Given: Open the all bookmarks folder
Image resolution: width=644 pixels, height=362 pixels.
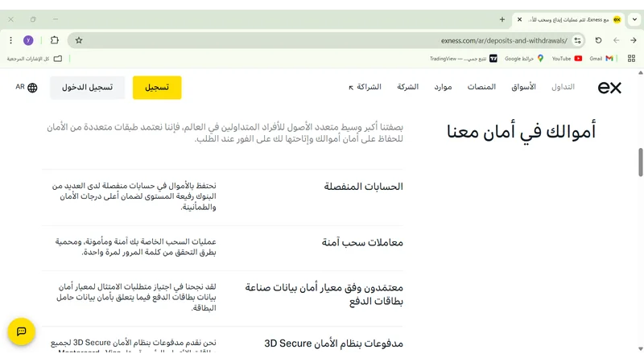Looking at the screenshot, I should pyautogui.click(x=35, y=58).
